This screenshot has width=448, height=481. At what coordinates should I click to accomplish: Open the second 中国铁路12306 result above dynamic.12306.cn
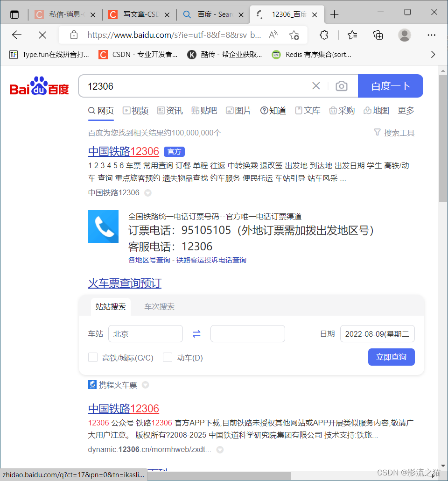123,409
